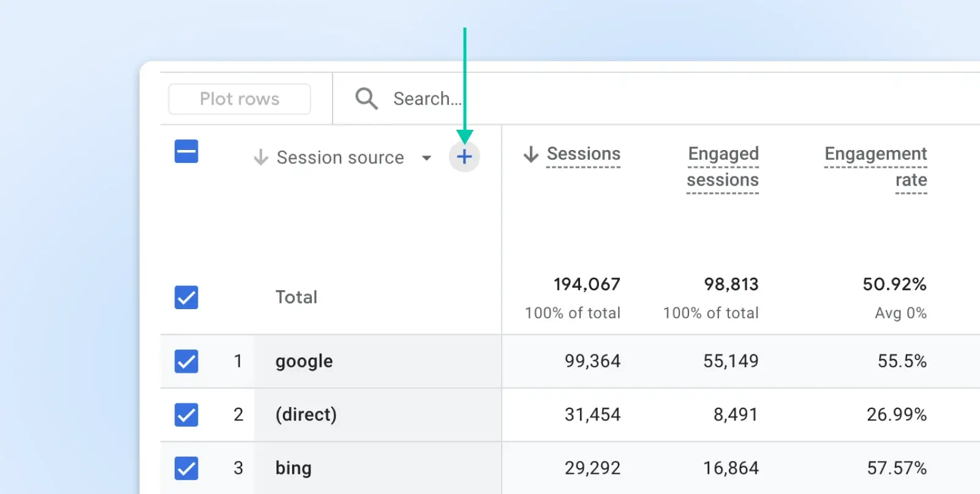Select the (direct) source row
This screenshot has width=980, height=494.
306,414
